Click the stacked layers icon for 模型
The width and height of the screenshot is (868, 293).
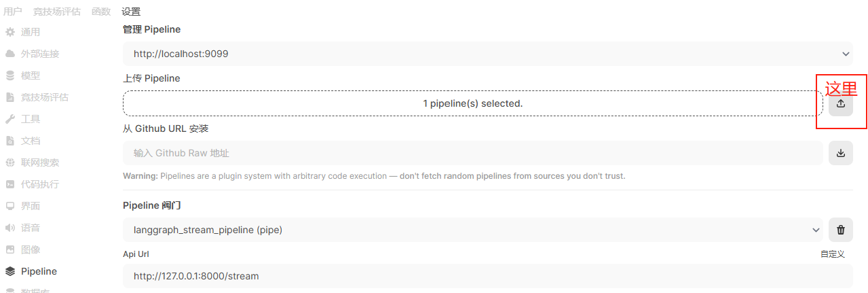click(10, 75)
